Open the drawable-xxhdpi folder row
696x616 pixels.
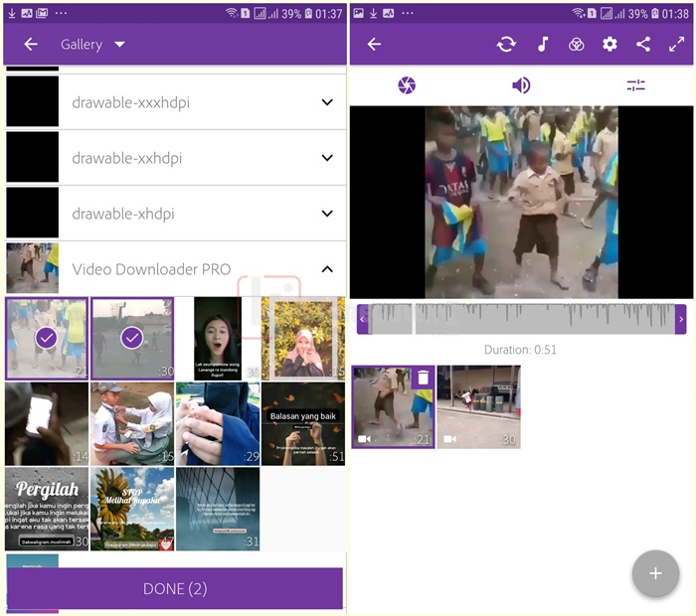176,157
